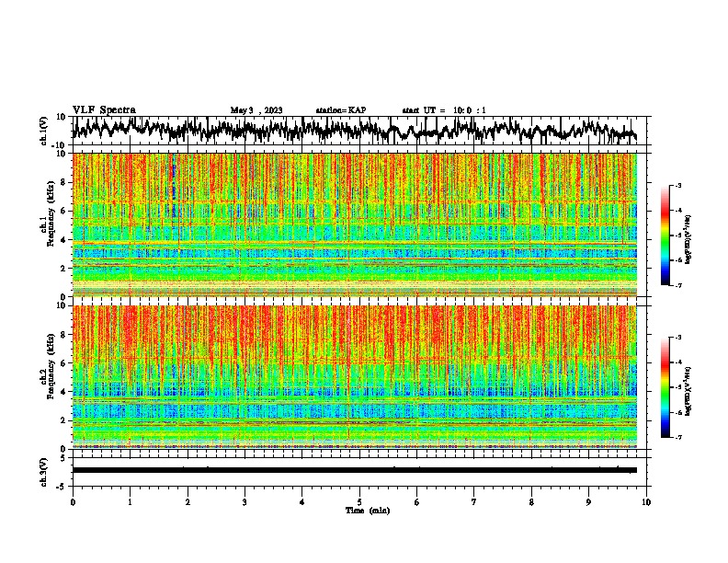Image resolution: width=728 pixels, height=563 pixels.
Task: Click time axis tick label '5'
Action: pos(359,502)
